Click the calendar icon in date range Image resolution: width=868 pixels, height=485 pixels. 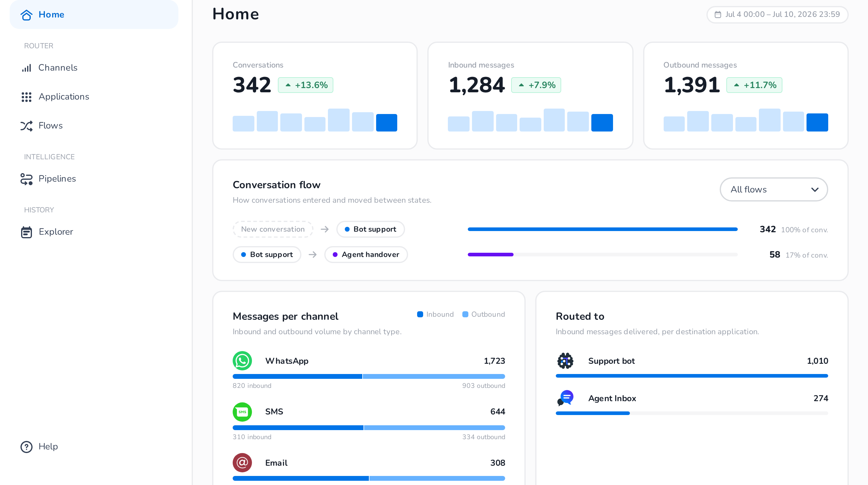718,14
